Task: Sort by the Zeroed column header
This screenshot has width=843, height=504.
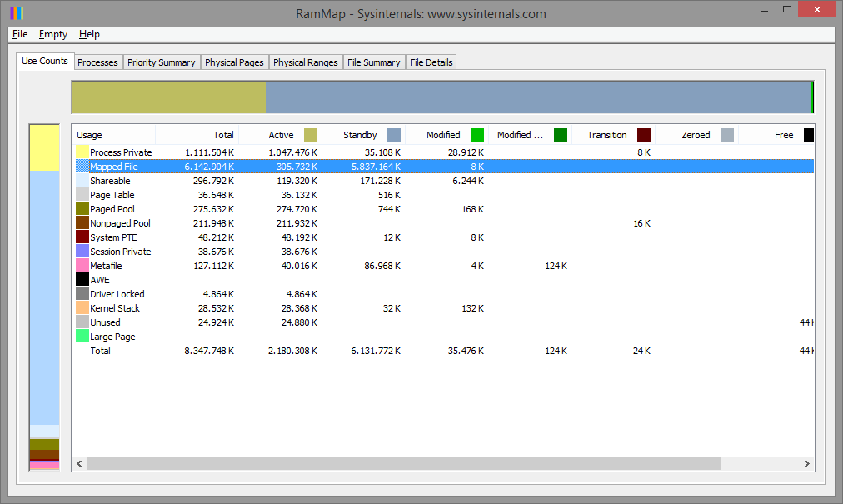Action: tap(697, 135)
